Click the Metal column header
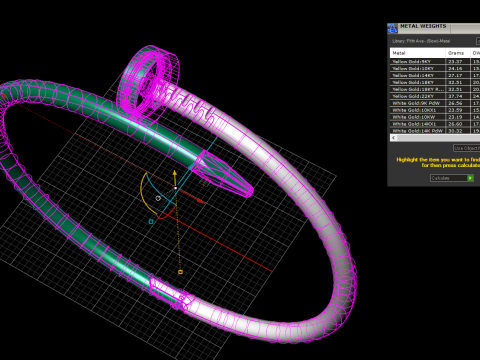 [418, 53]
